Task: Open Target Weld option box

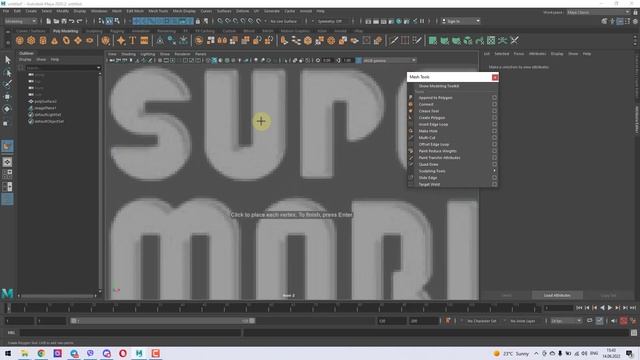Action: tap(494, 184)
